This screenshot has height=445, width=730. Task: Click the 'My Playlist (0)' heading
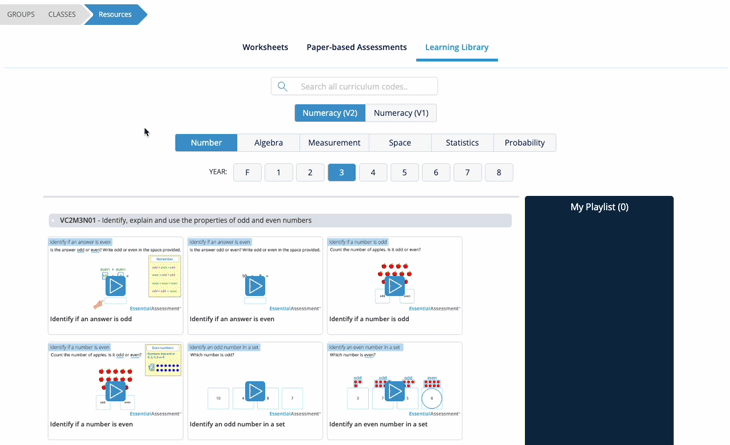click(599, 207)
